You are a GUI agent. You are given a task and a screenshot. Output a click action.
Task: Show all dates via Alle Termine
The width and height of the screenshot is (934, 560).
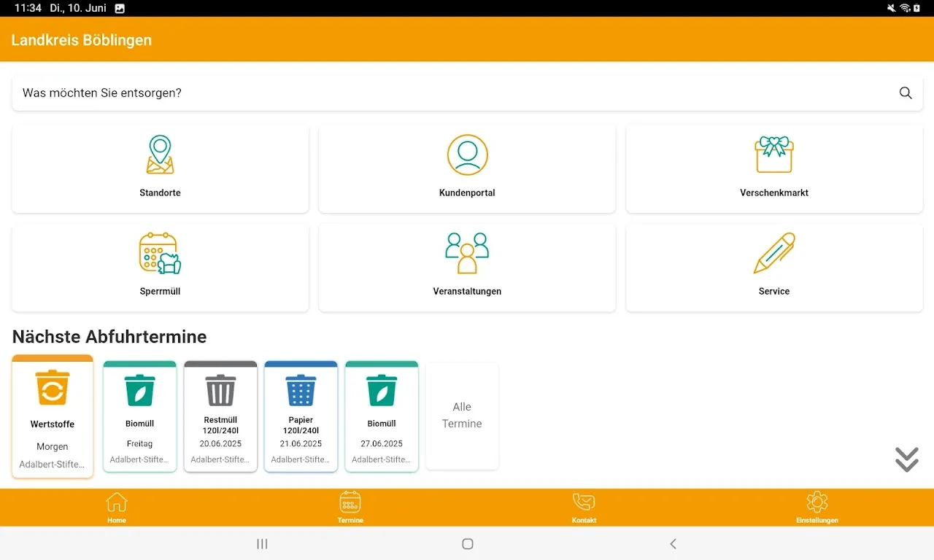462,416
